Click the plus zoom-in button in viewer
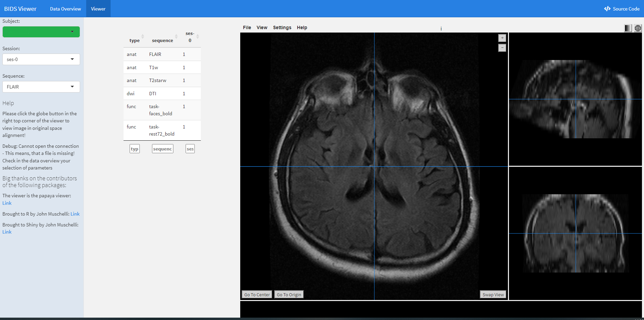The image size is (644, 320). tap(502, 38)
